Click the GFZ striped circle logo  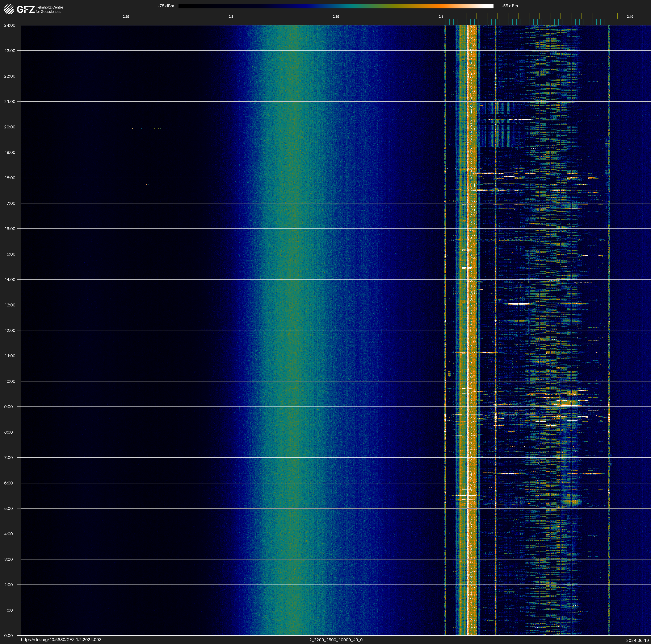point(9,9)
